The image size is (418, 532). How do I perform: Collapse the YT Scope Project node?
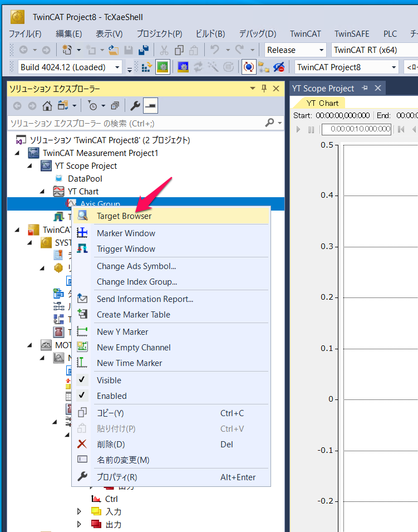click(x=30, y=166)
